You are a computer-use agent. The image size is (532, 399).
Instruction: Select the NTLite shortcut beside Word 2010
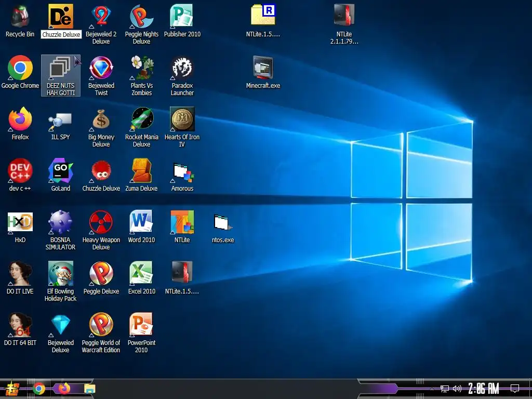tap(182, 227)
